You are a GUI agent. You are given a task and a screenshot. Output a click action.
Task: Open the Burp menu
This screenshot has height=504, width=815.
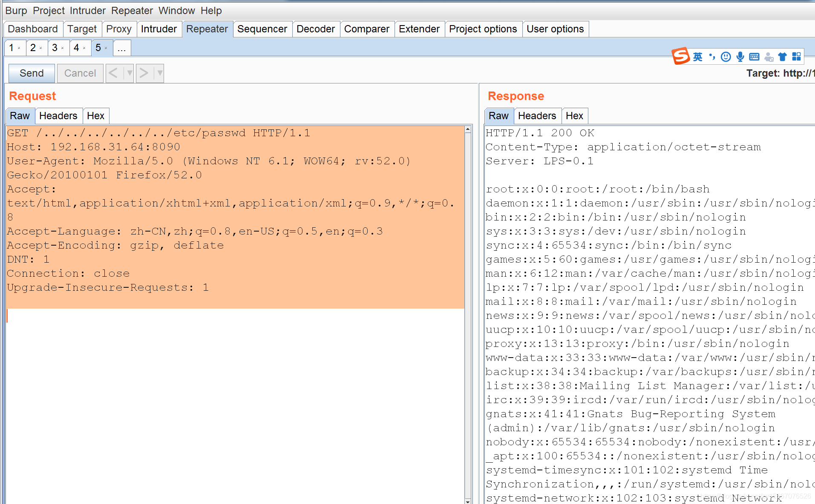[x=16, y=11]
